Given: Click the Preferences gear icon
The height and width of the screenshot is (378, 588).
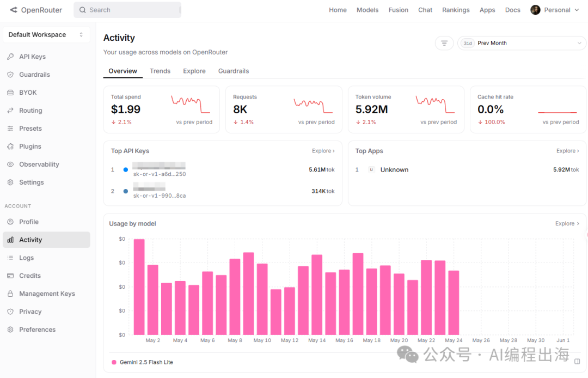Looking at the screenshot, I should coord(10,330).
